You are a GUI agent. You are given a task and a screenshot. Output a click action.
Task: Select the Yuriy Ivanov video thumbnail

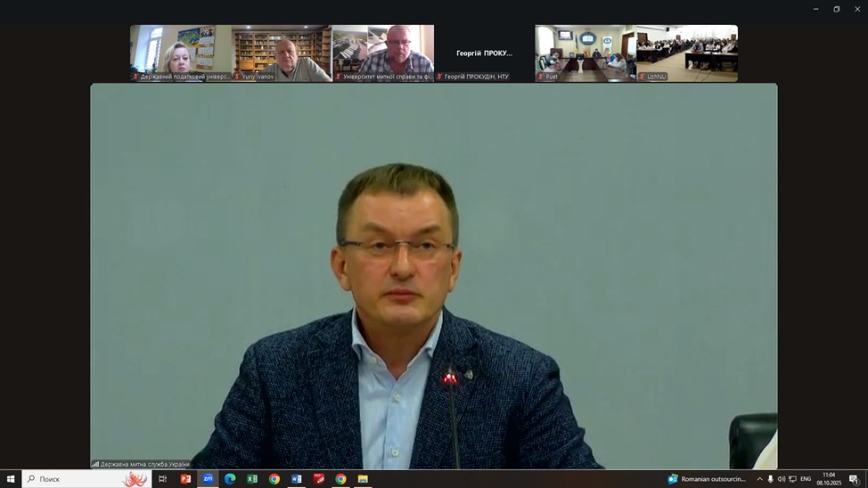point(282,53)
